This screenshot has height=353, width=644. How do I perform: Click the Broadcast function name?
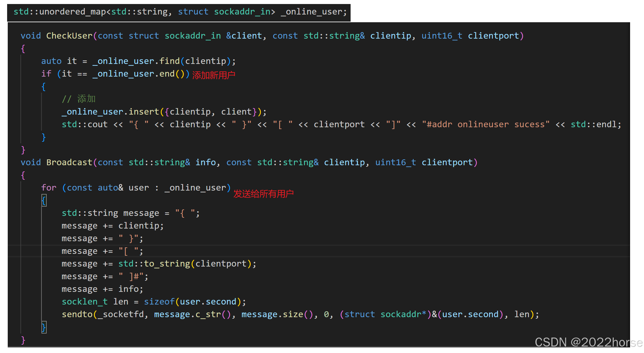tap(69, 162)
